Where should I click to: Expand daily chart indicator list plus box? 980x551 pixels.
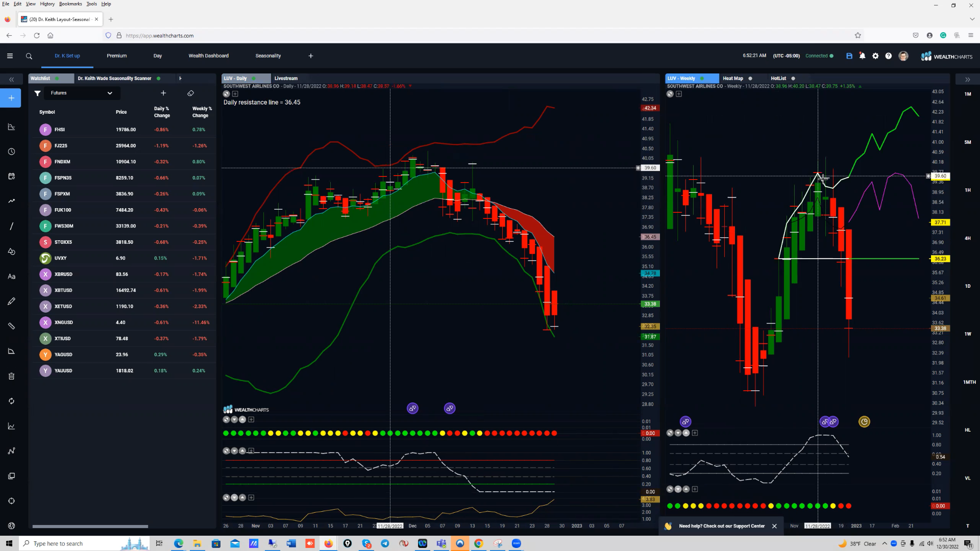click(x=235, y=94)
